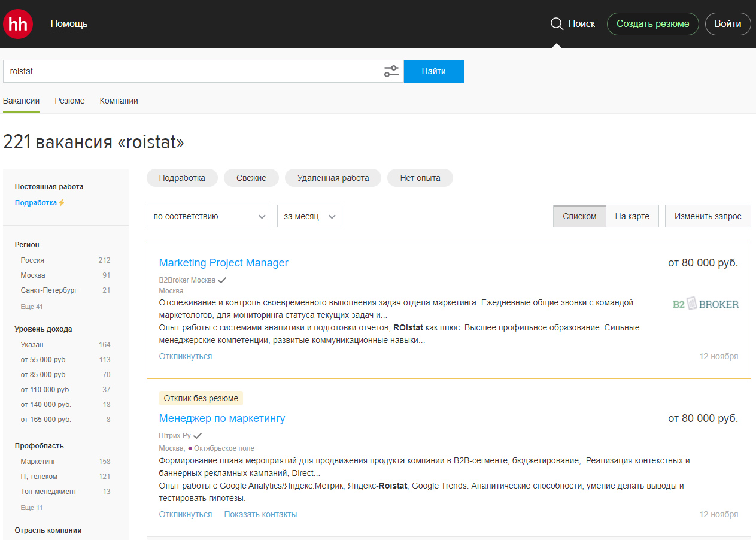
Task: Click Показать контакты link
Action: pyautogui.click(x=260, y=514)
